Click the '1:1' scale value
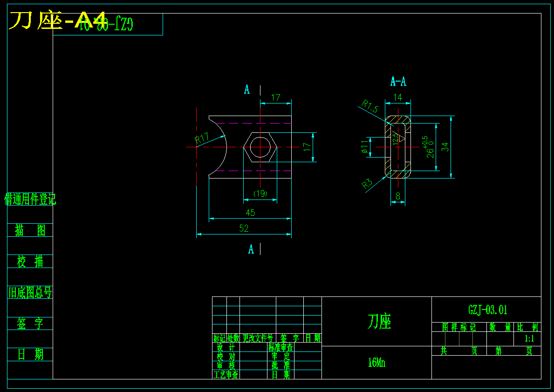 (529, 338)
